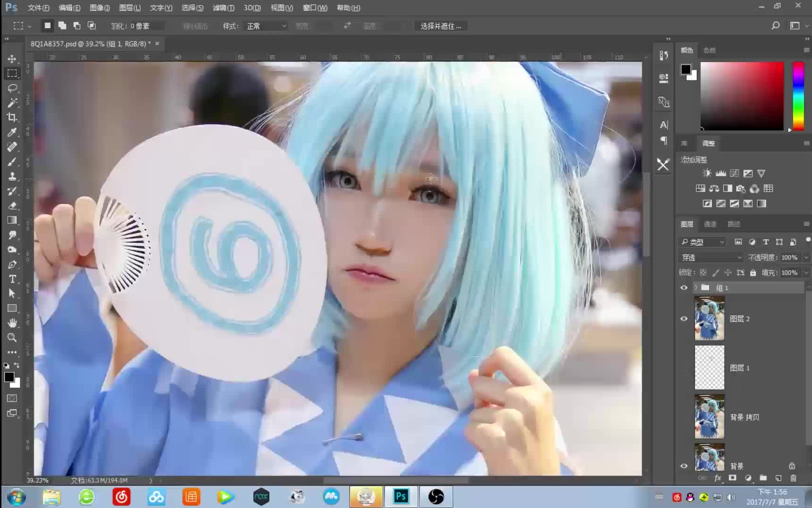Toggle lock all for layer
Image resolution: width=812 pixels, height=508 pixels.
753,272
